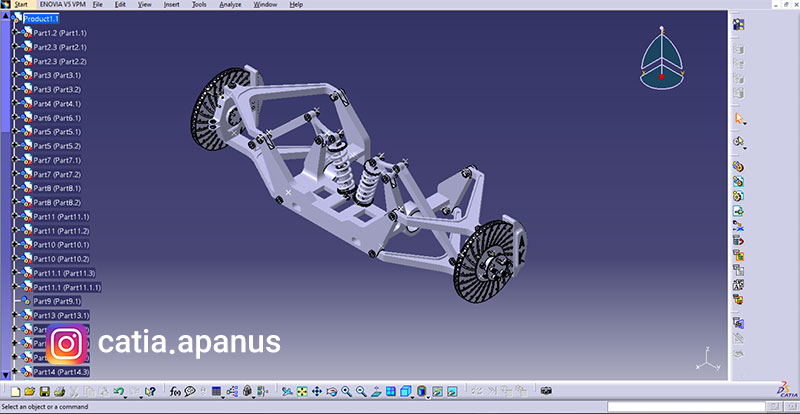
Task: Click the Isometric View cube icon
Action: [x=406, y=391]
